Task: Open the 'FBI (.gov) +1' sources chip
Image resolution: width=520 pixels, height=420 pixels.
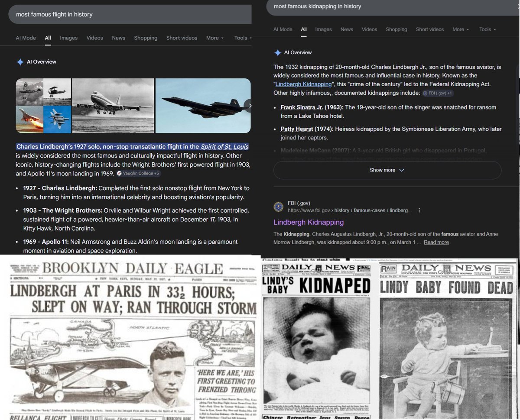Action: (438, 93)
